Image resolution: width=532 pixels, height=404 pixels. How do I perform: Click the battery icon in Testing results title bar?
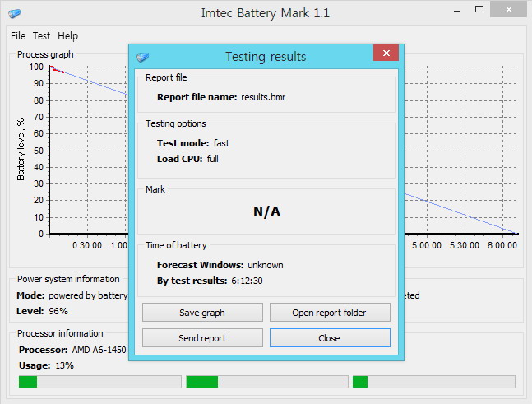(x=143, y=57)
